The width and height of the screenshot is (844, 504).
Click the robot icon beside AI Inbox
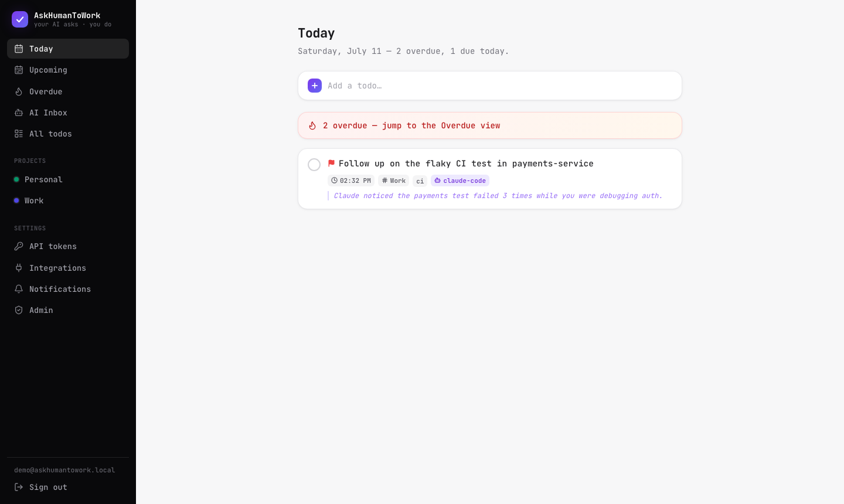point(19,113)
